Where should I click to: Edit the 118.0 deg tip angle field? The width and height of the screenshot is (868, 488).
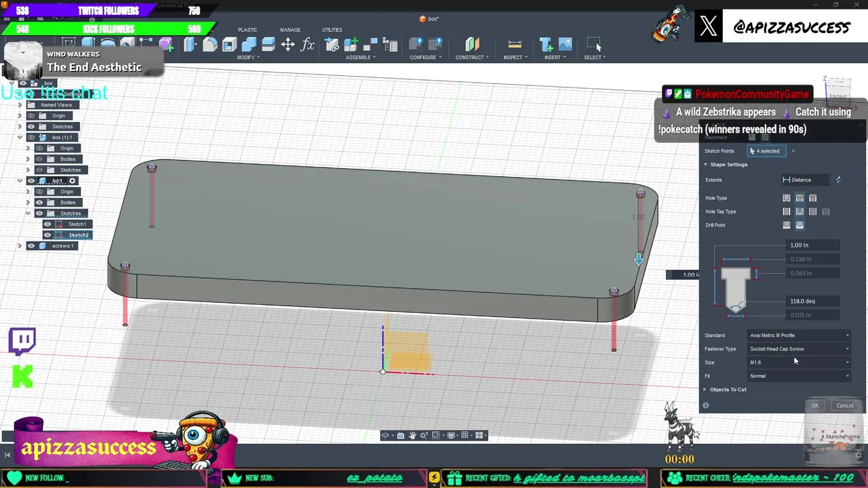[x=814, y=302]
